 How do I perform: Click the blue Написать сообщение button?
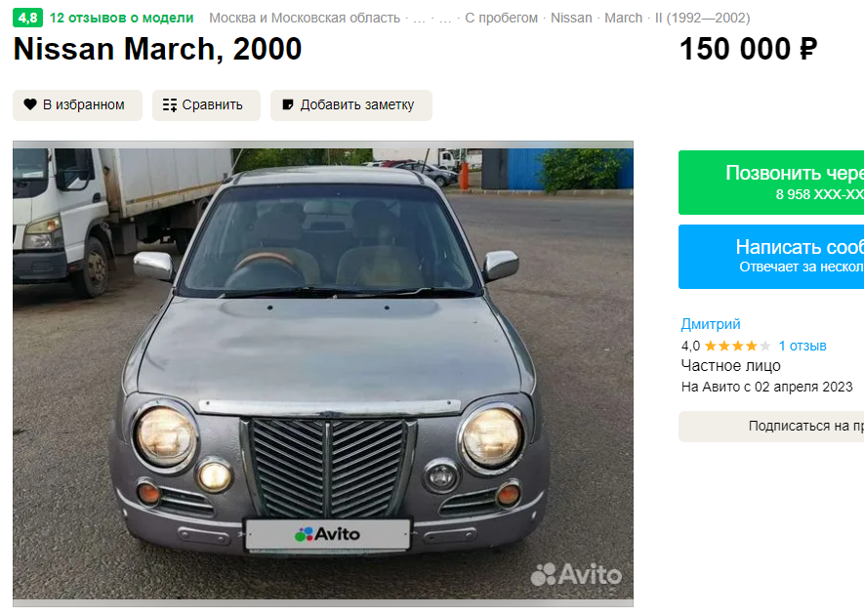coord(771,257)
